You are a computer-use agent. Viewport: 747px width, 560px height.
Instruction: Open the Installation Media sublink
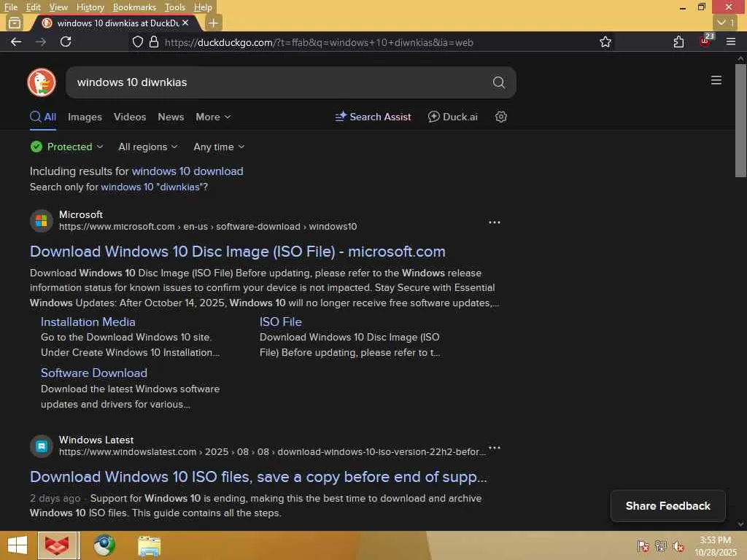(88, 322)
